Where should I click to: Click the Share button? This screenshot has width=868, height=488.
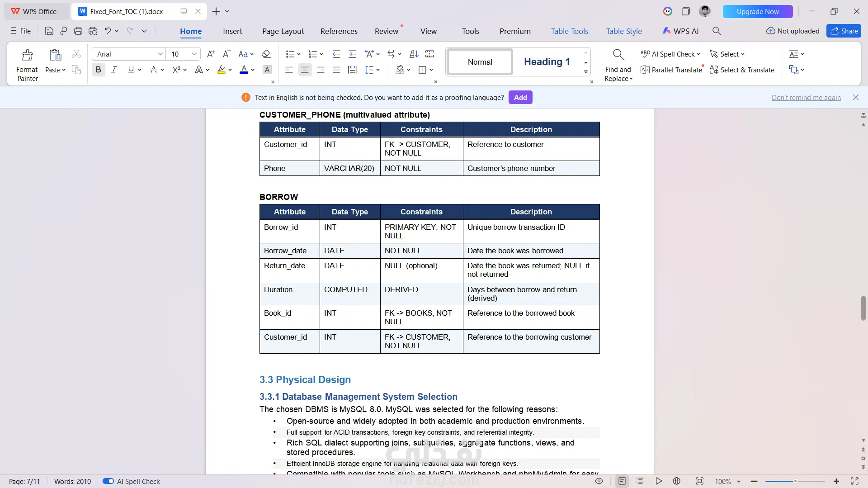coord(844,31)
